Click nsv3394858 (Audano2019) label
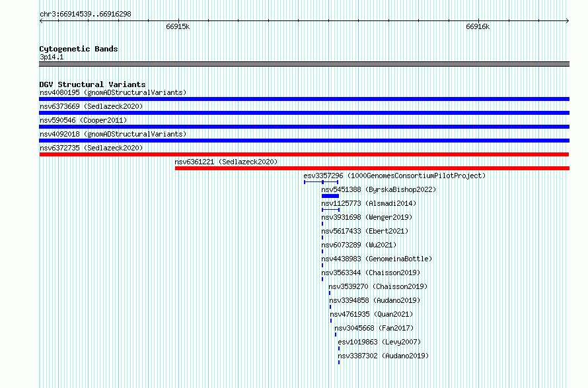The width and height of the screenshot is (588, 388). (375, 300)
